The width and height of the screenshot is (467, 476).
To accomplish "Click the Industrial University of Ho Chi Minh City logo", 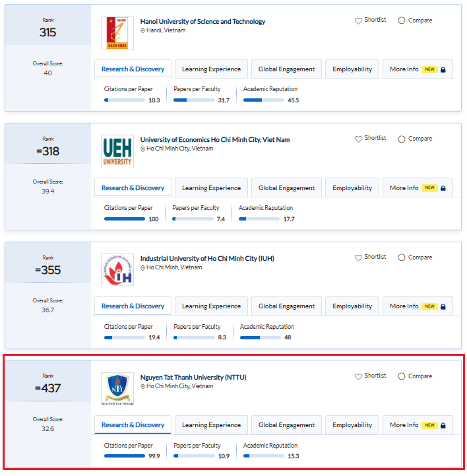I will click(x=117, y=270).
